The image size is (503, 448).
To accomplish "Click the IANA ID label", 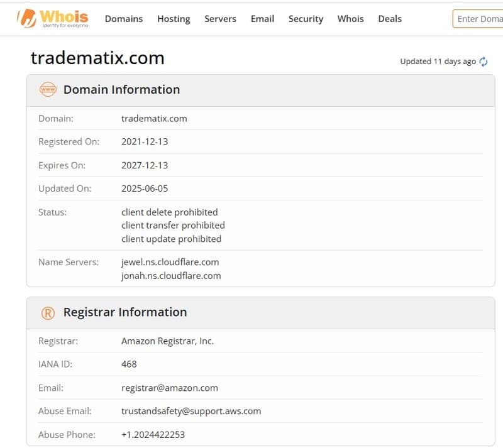I will [x=55, y=364].
